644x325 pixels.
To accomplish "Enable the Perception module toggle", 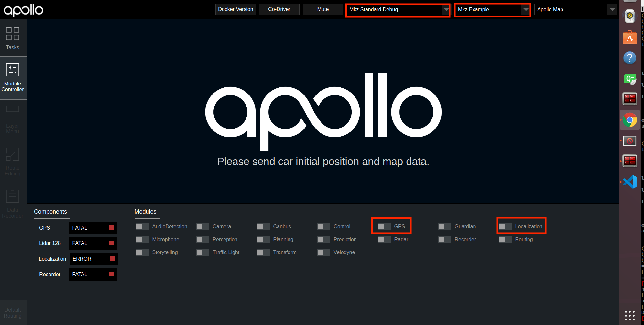I will 203,240.
